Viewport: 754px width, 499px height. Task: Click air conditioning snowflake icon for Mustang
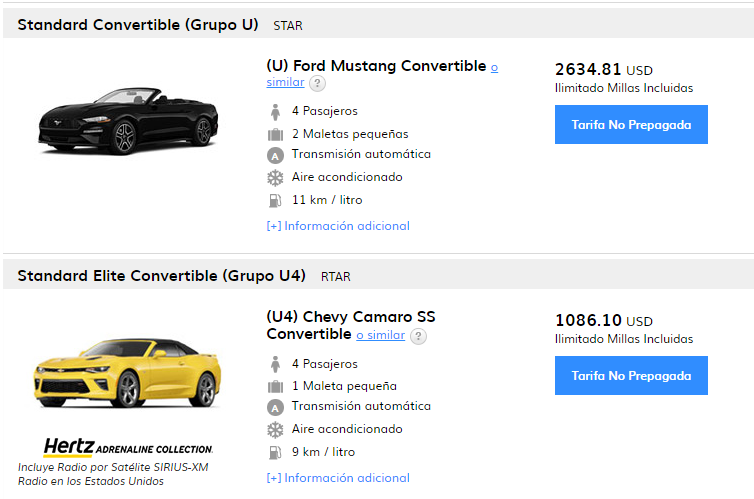[x=275, y=178]
